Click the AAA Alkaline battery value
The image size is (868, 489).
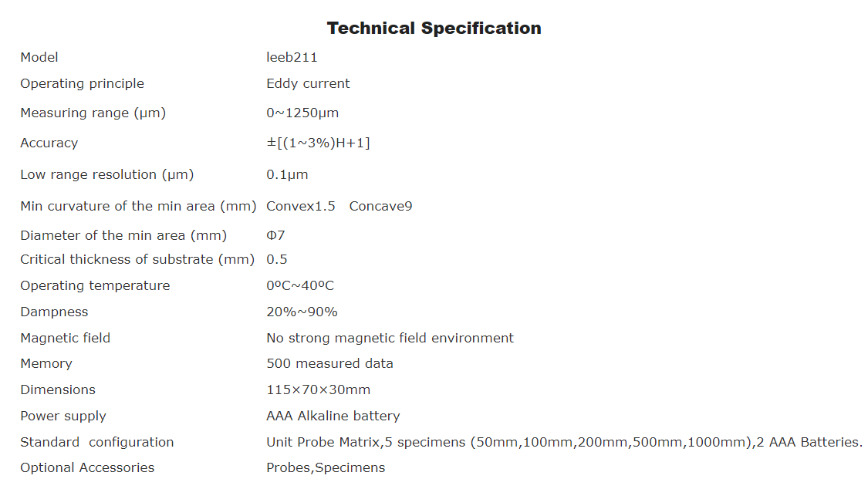click(333, 416)
